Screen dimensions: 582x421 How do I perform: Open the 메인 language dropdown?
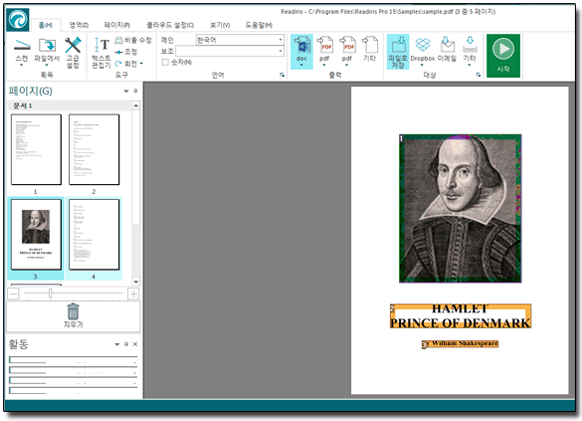click(280, 40)
